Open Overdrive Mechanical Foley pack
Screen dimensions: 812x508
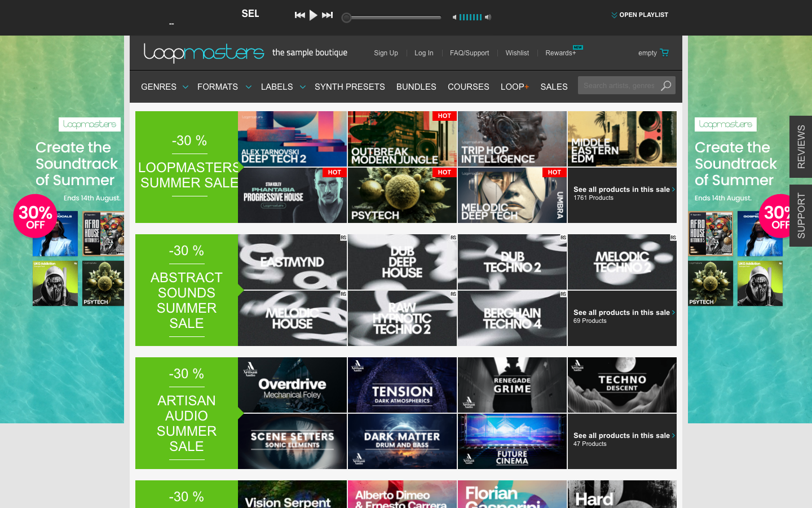(x=292, y=385)
